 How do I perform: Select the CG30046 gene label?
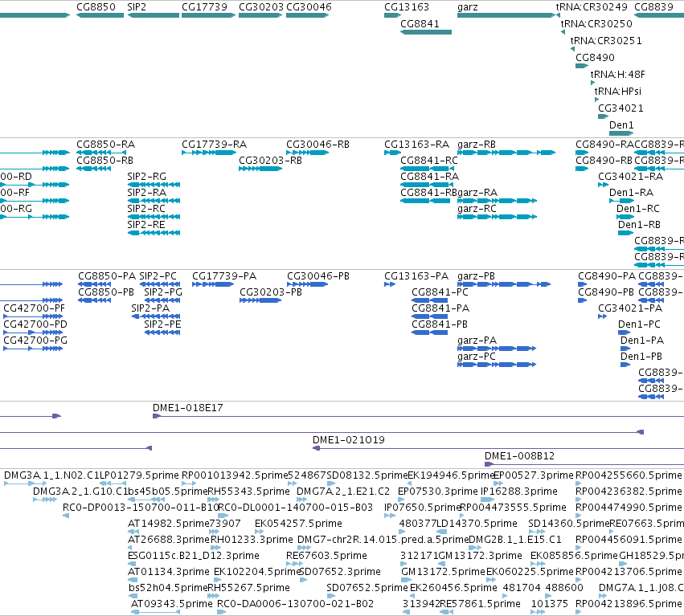tap(309, 7)
